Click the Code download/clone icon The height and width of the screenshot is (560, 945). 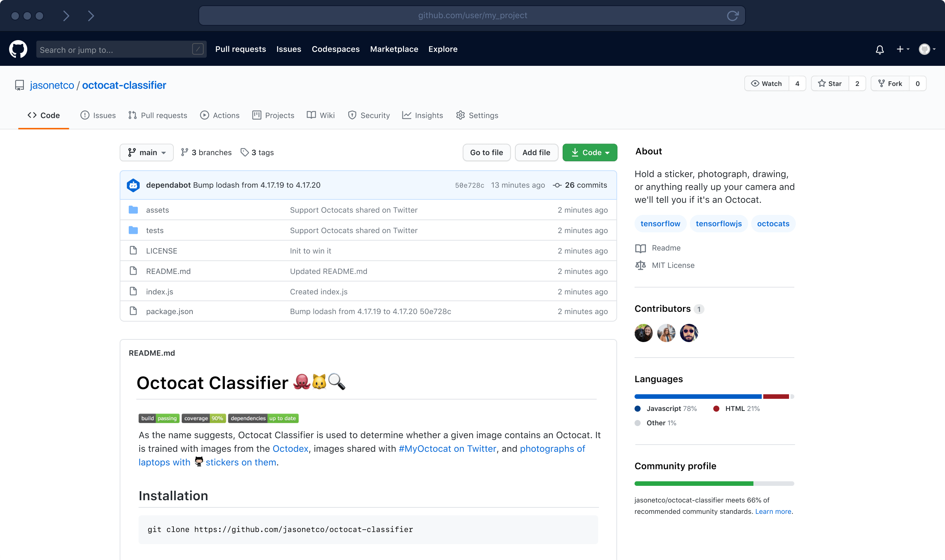(x=575, y=152)
